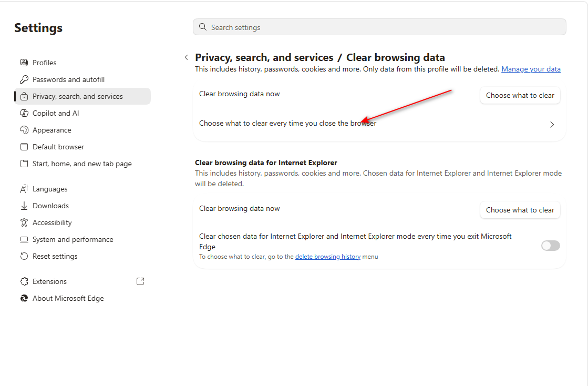
Task: Select Privacy, search, and services
Action: click(x=82, y=96)
